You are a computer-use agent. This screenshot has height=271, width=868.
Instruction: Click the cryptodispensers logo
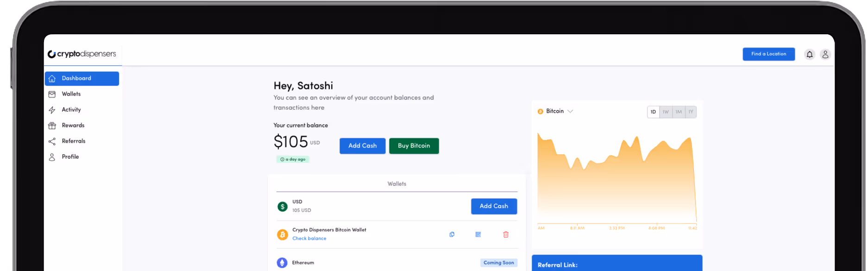point(82,54)
